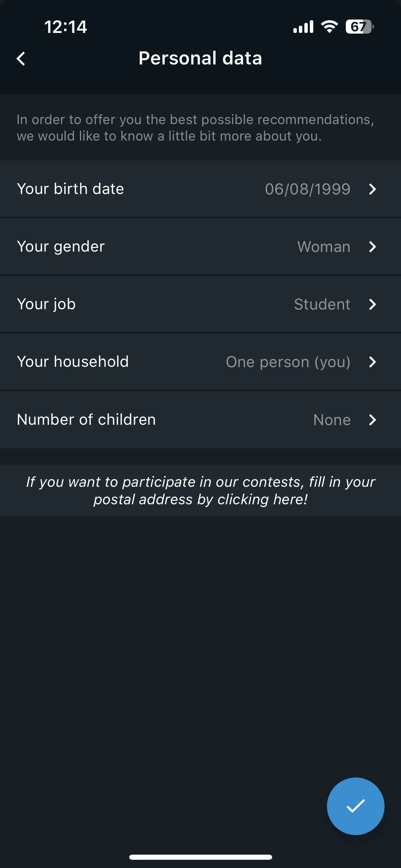This screenshot has width=401, height=868.
Task: Expand the gender row chevron
Action: [x=373, y=247]
